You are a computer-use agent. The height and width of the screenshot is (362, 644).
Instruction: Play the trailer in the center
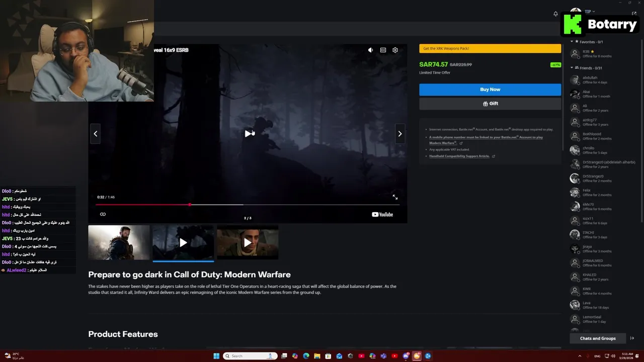coord(249,133)
